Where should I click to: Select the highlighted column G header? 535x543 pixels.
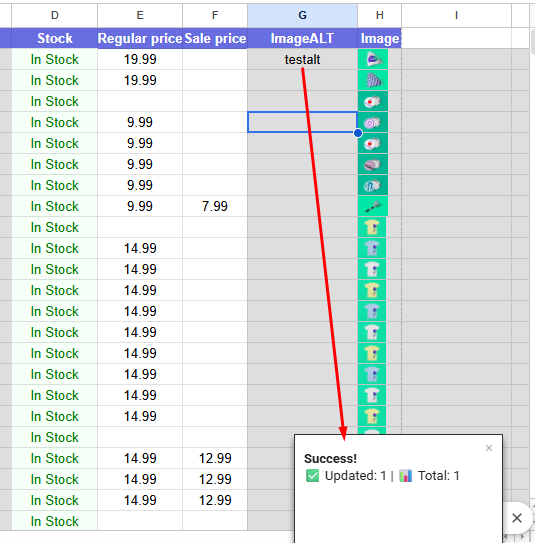(x=303, y=15)
